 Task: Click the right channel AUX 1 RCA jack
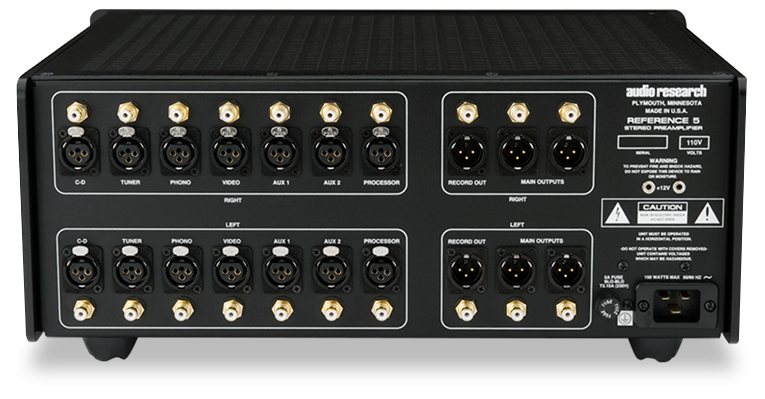coord(280,112)
